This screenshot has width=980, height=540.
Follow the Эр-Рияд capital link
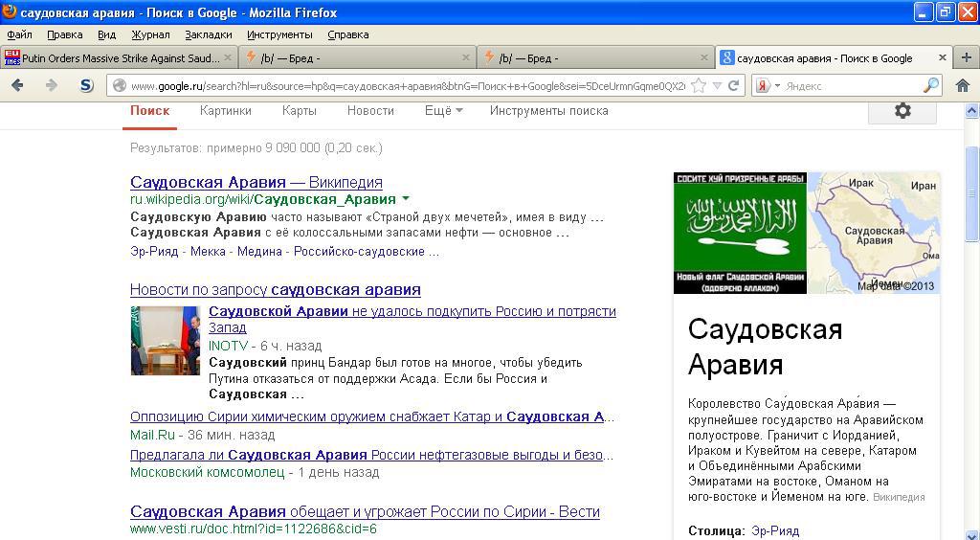tap(774, 530)
